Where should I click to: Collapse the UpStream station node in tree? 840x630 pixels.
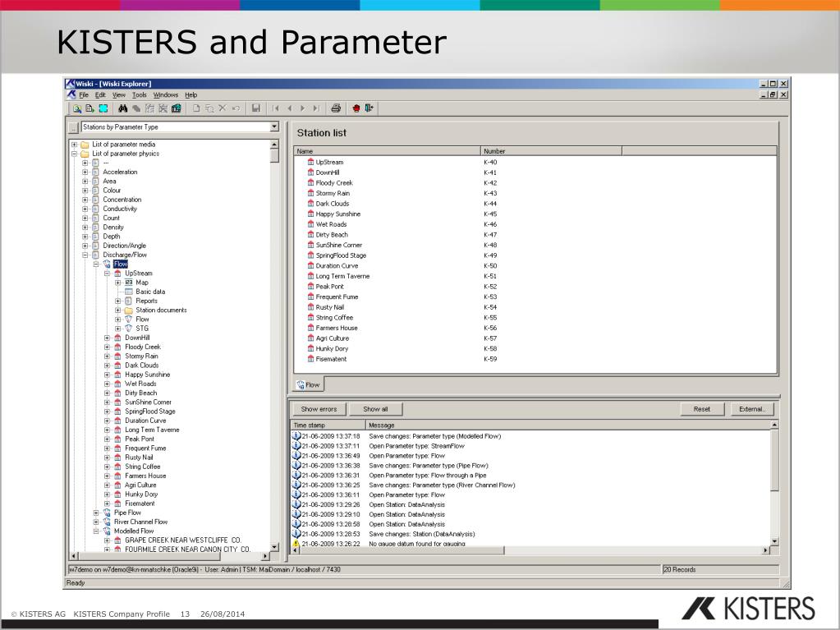(107, 274)
